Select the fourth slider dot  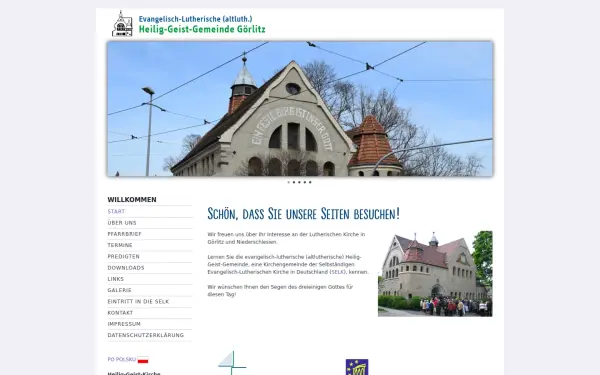click(x=305, y=182)
